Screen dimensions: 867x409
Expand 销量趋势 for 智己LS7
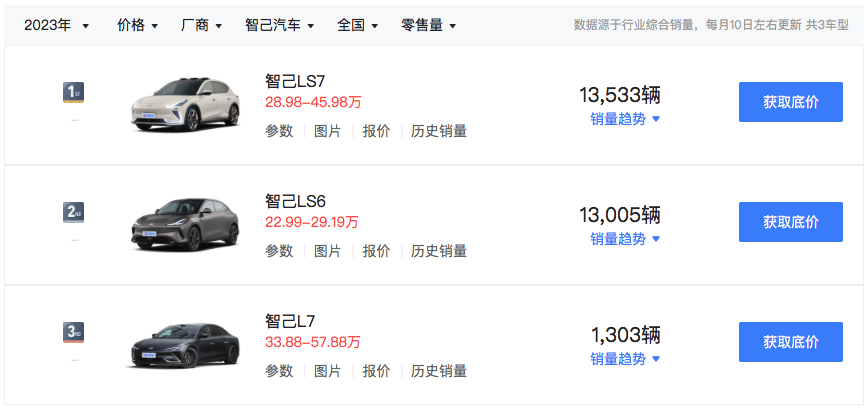625,119
